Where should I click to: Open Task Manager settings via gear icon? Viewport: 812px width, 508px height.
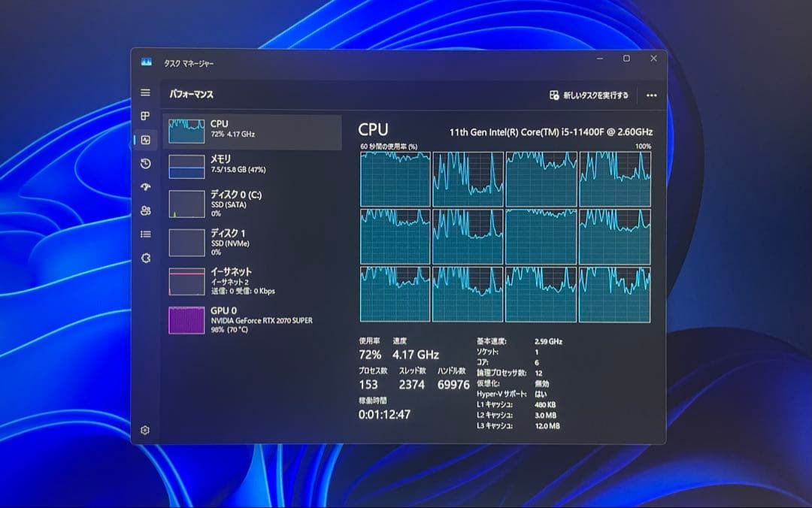(145, 428)
